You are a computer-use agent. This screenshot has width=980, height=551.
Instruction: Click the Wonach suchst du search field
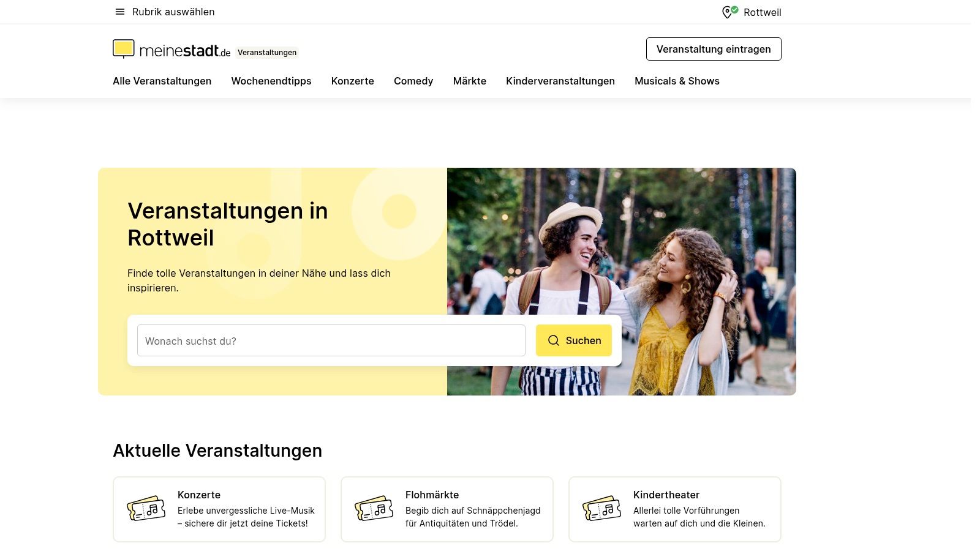[331, 340]
